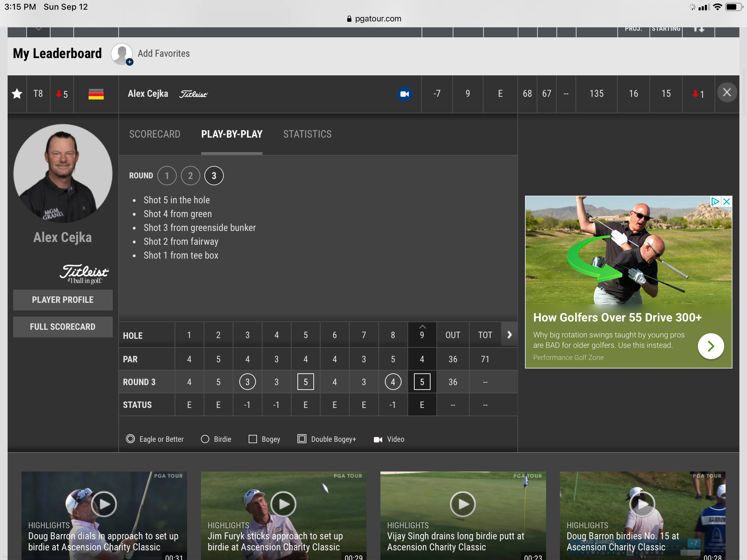The width and height of the screenshot is (747, 560).
Task: Click the circled birdie score on hole 3
Action: click(248, 382)
